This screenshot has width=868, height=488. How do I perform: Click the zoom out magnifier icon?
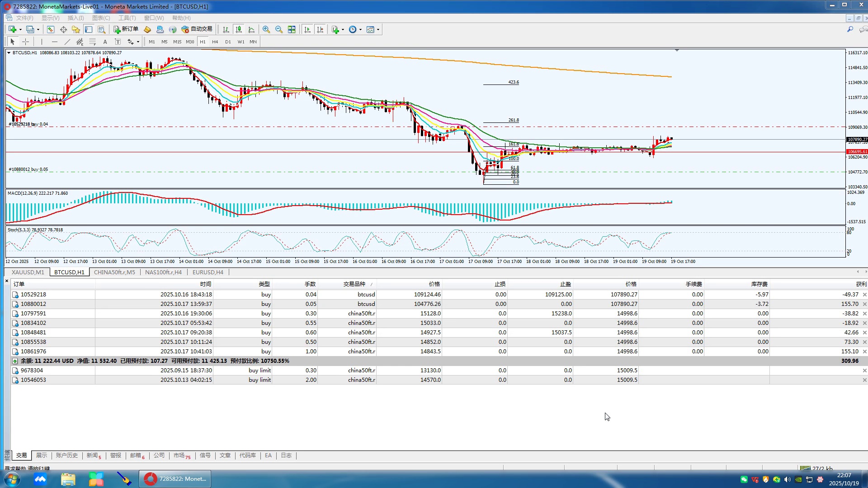(x=279, y=29)
